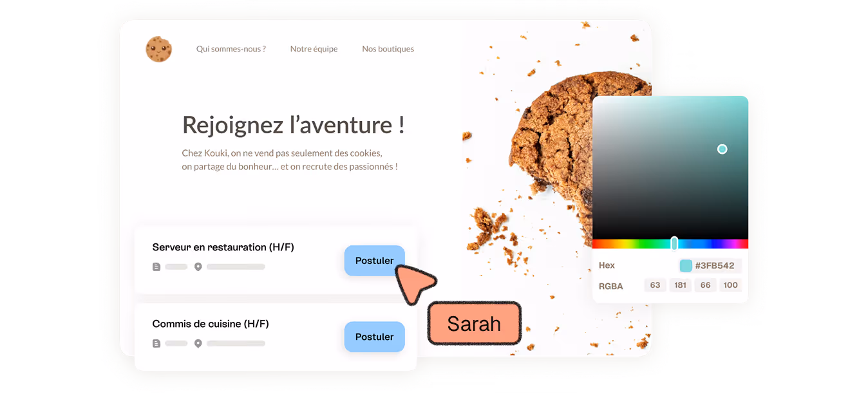Viewport: 868px width, 394px height.
Task: Click the location pin icon on the Serveur listing
Action: coord(198,266)
